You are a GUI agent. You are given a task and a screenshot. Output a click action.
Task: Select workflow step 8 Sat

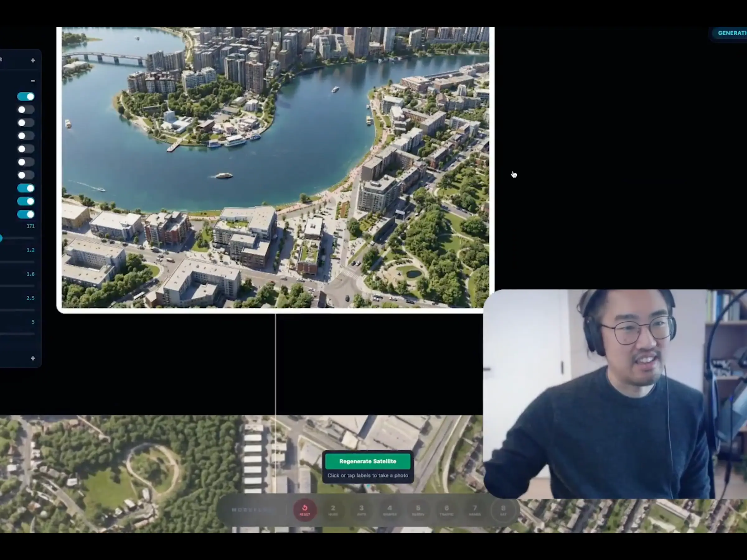pos(503,510)
